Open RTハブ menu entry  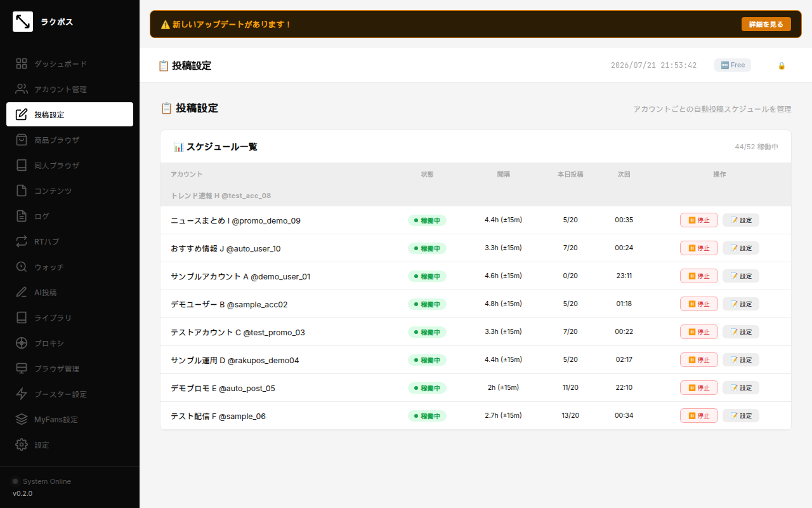[70, 241]
